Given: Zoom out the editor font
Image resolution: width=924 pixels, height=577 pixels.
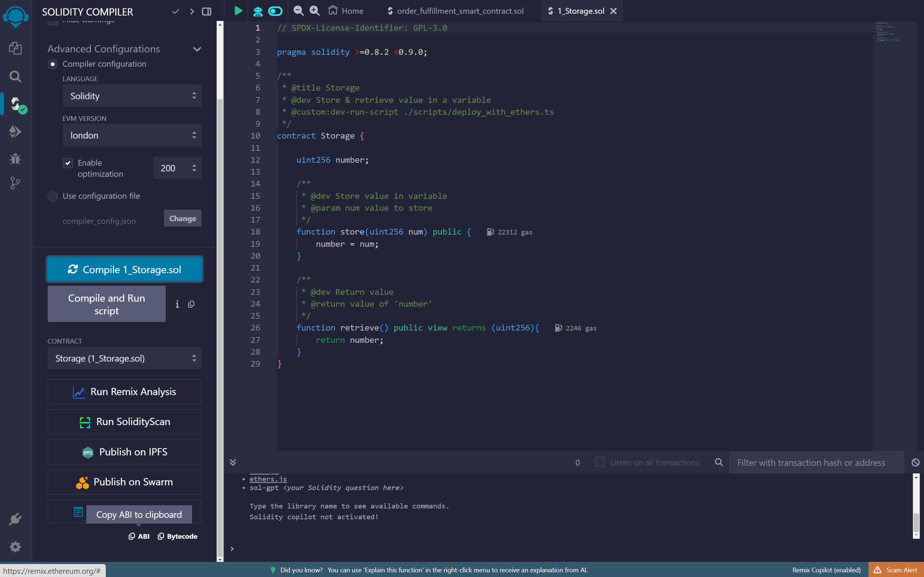Looking at the screenshot, I should (298, 11).
